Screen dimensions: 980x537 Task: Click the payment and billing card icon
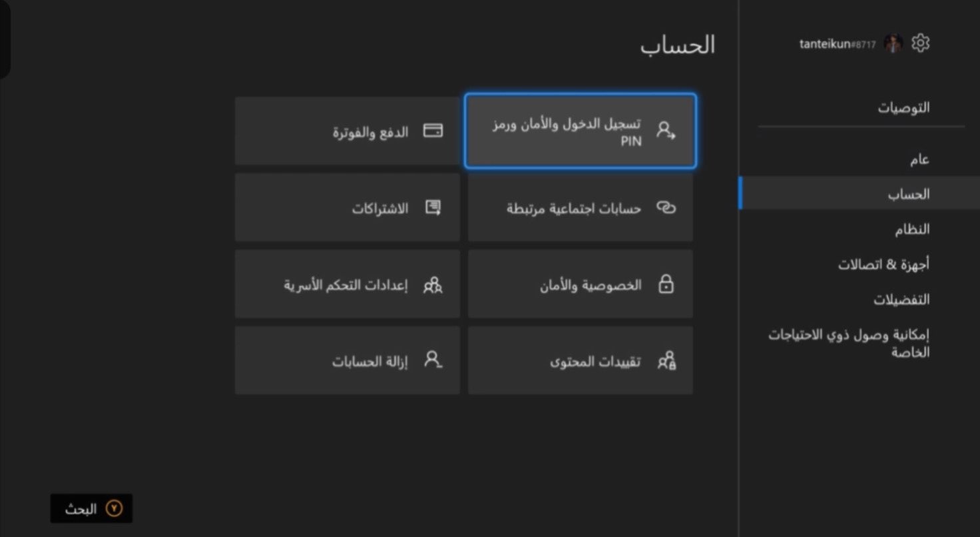click(x=433, y=131)
